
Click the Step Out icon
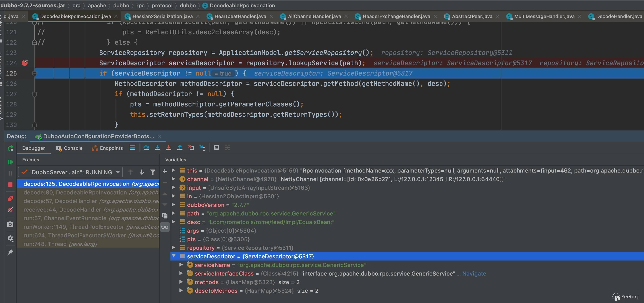pos(180,148)
